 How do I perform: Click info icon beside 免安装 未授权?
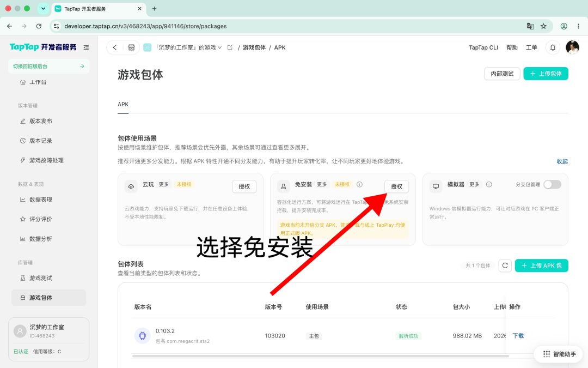(359, 184)
